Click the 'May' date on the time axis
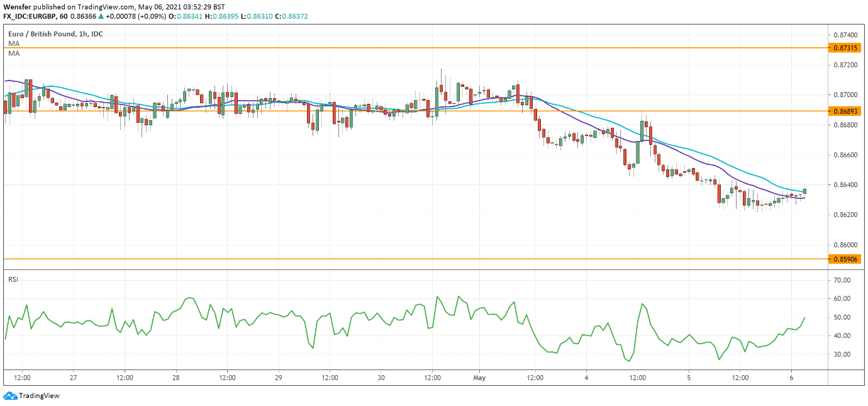The width and height of the screenshot is (868, 406). point(480,378)
